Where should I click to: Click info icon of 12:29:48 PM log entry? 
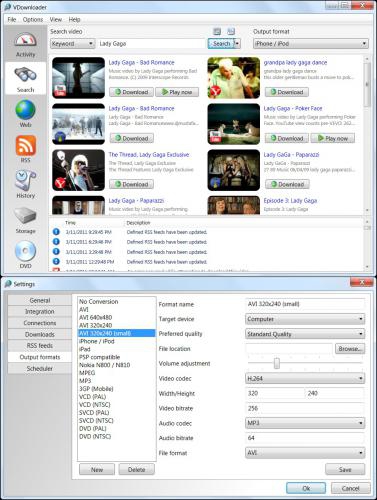(56, 262)
